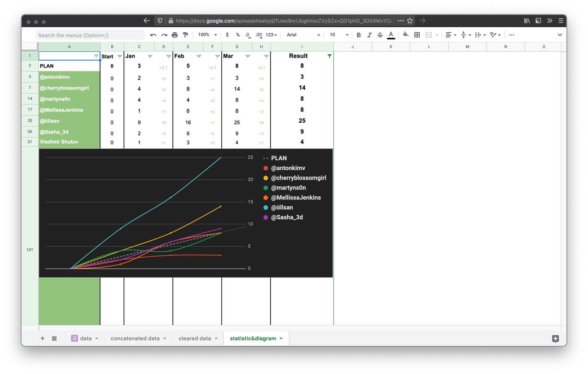Open the zoom 100% dropdown
The image size is (588, 374).
(x=207, y=35)
